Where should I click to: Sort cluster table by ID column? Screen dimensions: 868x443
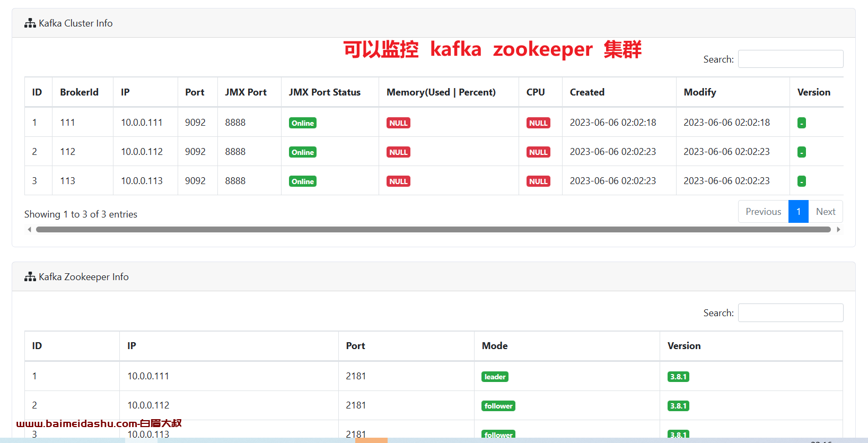pyautogui.click(x=37, y=92)
